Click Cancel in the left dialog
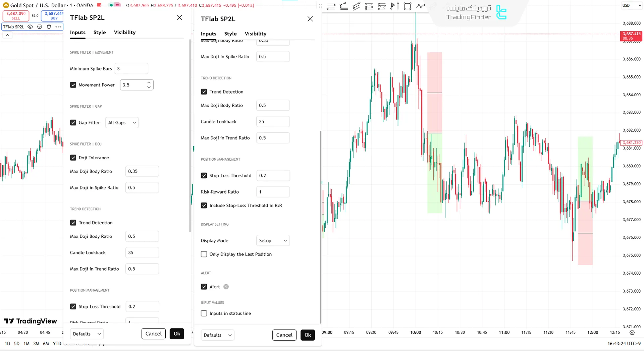Image resolution: width=644 pixels, height=351 pixels. 153,334
